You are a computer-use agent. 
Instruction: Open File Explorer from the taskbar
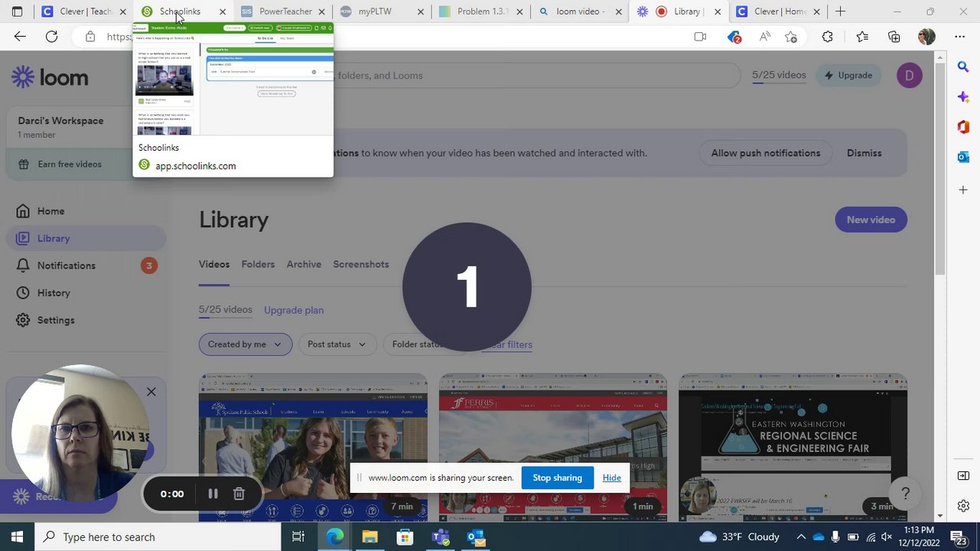tap(370, 537)
